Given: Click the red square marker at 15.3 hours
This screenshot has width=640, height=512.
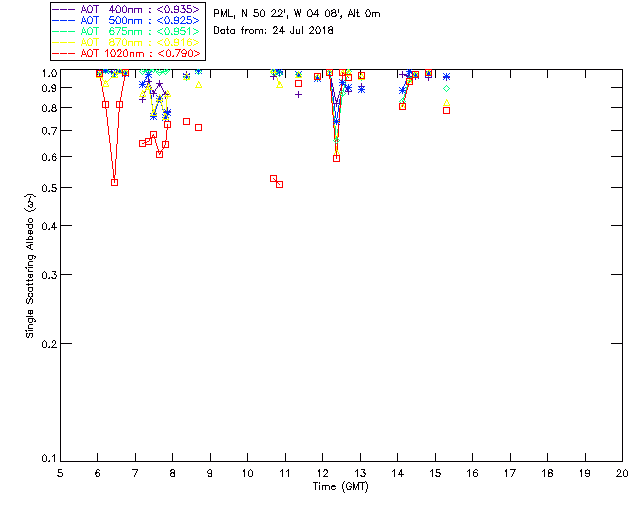Looking at the screenshot, I should [447, 111].
